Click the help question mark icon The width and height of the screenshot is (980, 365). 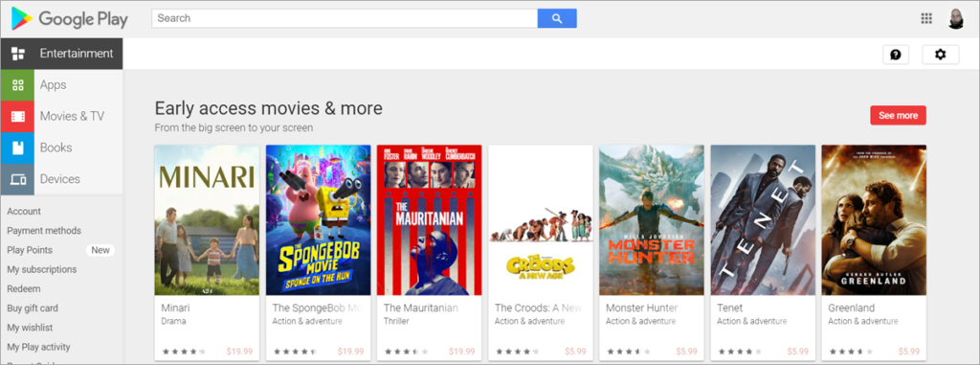tap(896, 55)
